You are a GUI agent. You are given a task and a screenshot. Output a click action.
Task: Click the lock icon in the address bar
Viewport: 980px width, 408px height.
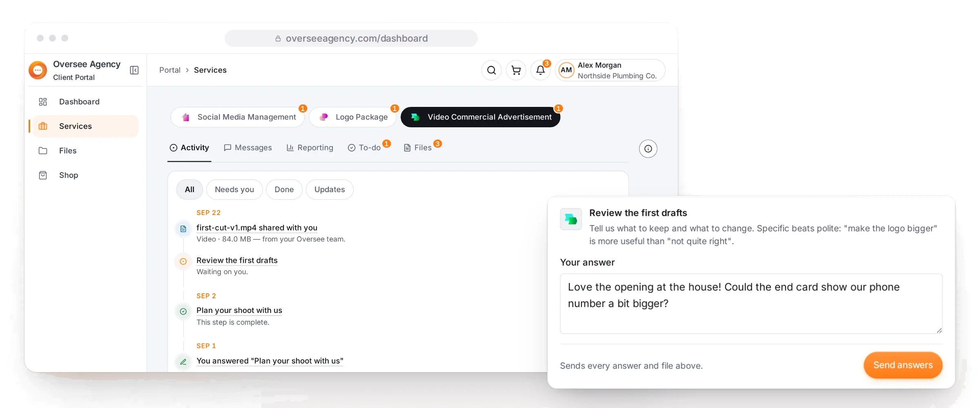(278, 38)
